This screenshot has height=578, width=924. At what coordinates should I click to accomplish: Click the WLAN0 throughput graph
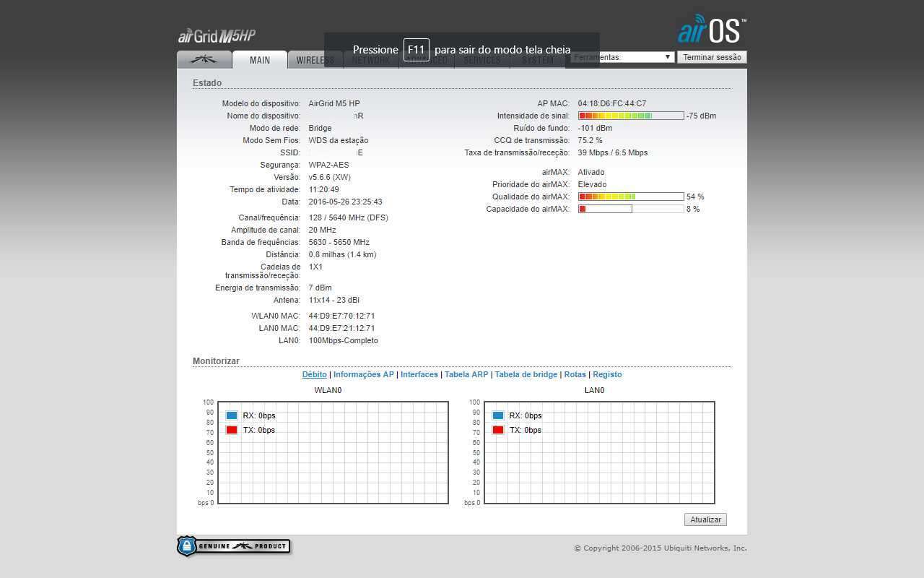[333, 453]
